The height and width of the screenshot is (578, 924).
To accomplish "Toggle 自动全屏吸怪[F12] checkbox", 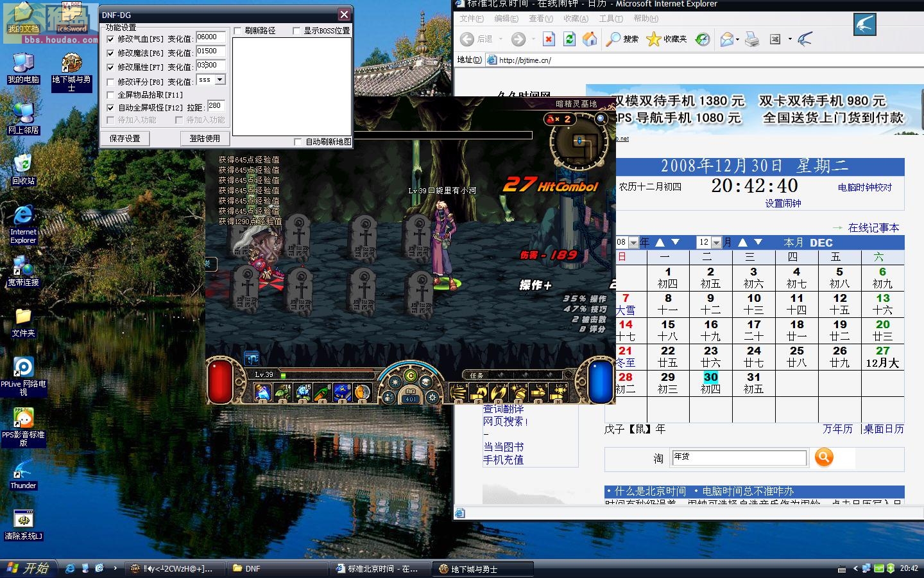I will click(110, 108).
